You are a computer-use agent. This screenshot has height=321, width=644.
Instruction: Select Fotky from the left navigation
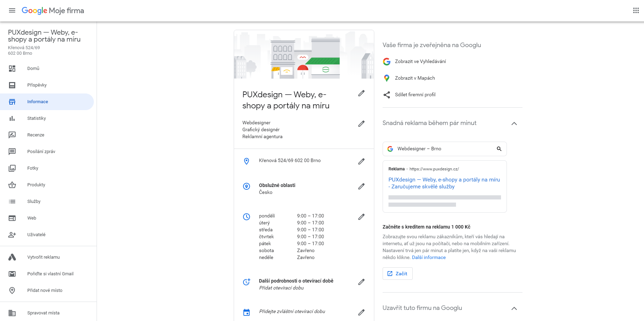coord(33,168)
